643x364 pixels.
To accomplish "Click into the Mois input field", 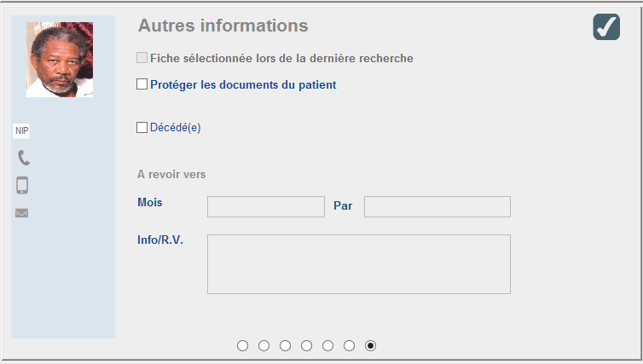I will (266, 207).
